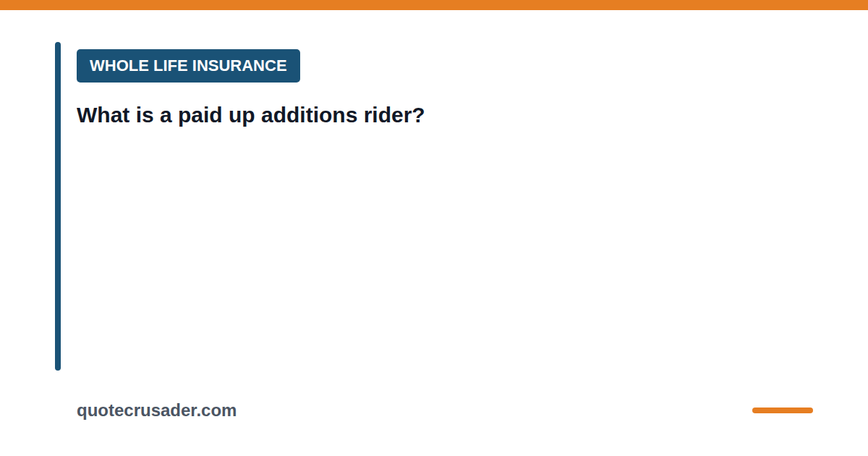
Task: Click the word INSURANCE in the badge
Action: (x=239, y=66)
